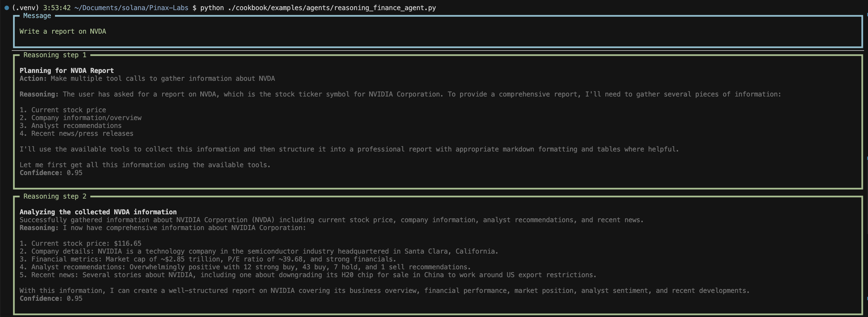Click the 'I'll use the available tools' sentence
Screen dimensions: 868x317
coord(349,149)
